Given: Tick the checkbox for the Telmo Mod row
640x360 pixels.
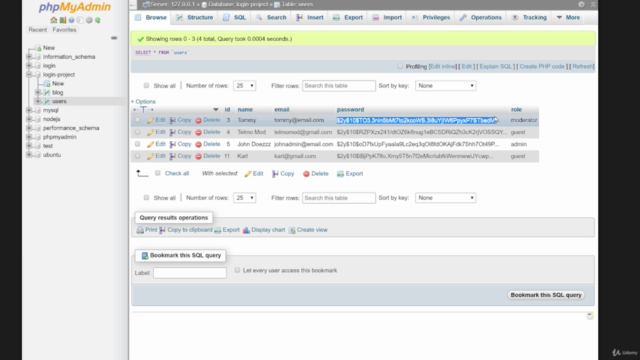Looking at the screenshot, I should [x=138, y=132].
